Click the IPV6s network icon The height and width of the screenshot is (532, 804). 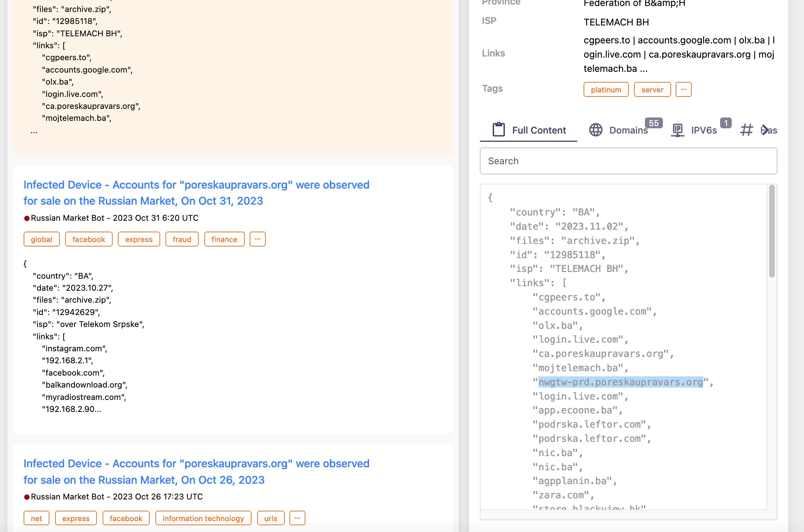point(677,130)
